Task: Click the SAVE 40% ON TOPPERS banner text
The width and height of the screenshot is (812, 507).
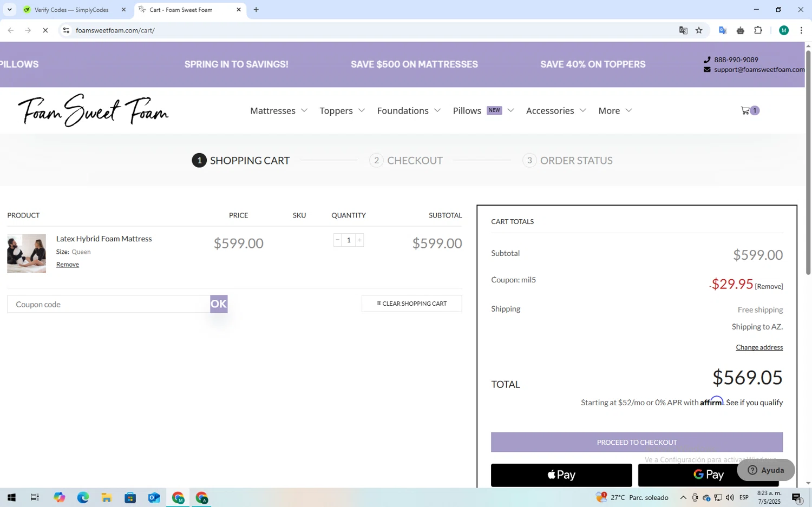Action: pos(593,64)
